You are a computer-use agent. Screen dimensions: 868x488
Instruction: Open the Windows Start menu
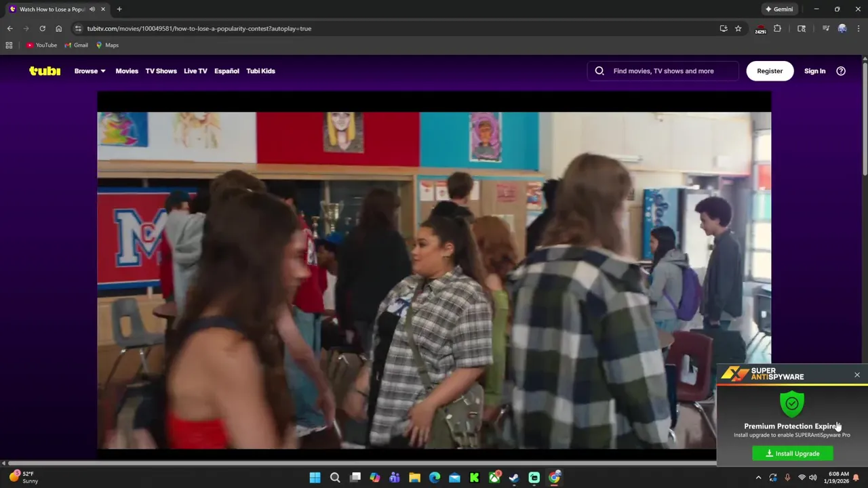(x=315, y=477)
